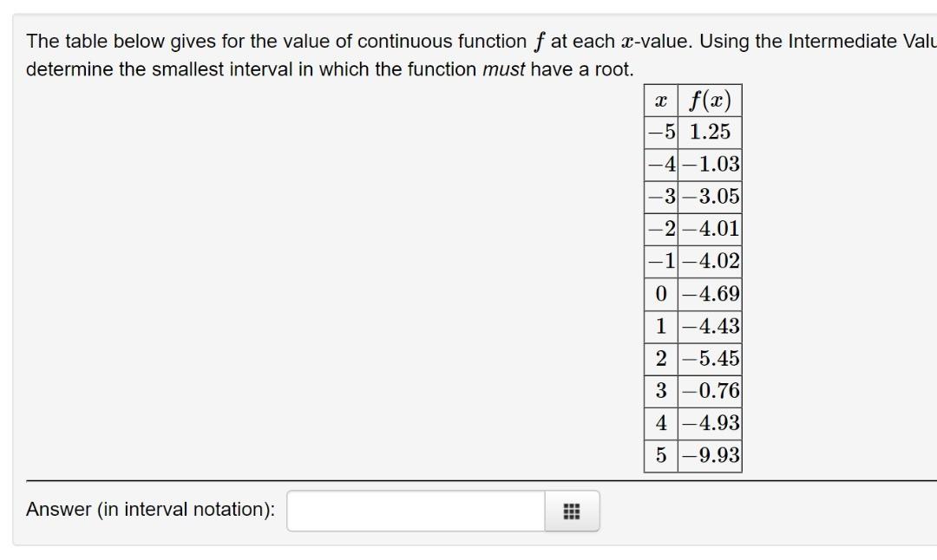Select the table row where x equals -5

point(694,131)
